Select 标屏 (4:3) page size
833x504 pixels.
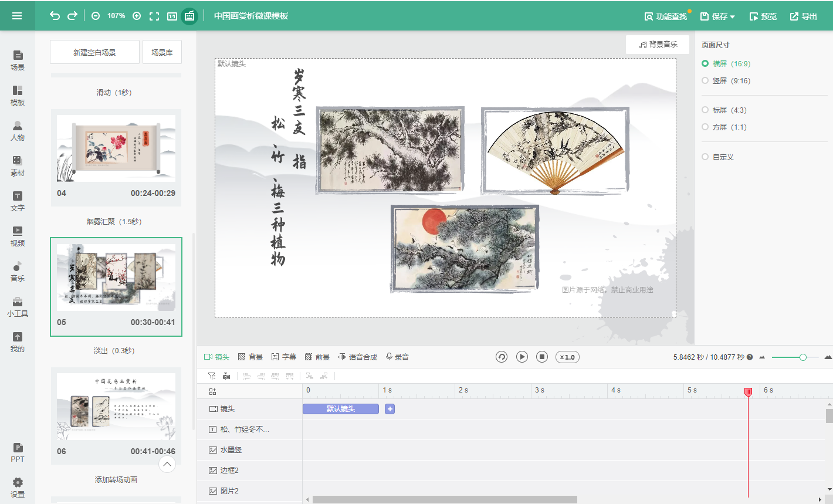[x=724, y=110]
